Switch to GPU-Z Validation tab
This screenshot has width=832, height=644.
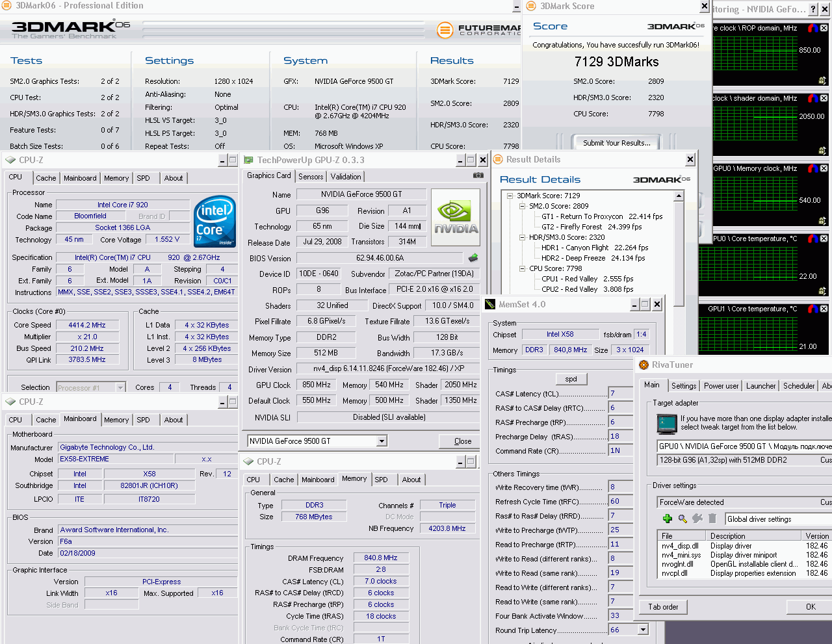click(x=346, y=177)
